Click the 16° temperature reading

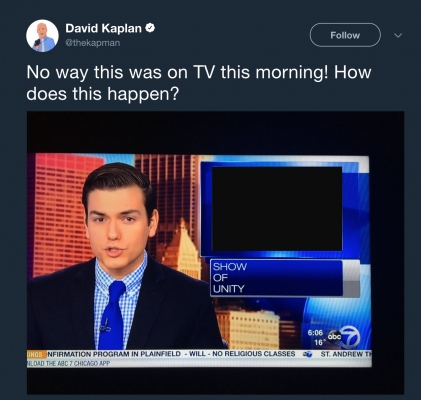319,342
